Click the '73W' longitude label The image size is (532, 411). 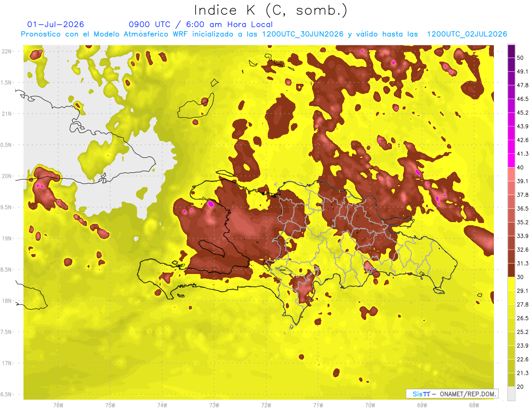coord(214,405)
